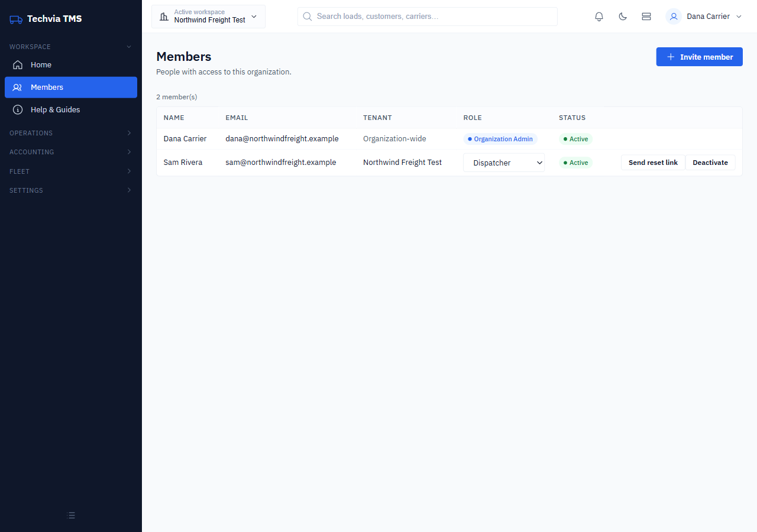Click the NAME column header
Image resolution: width=757 pixels, height=532 pixels.
(174, 118)
